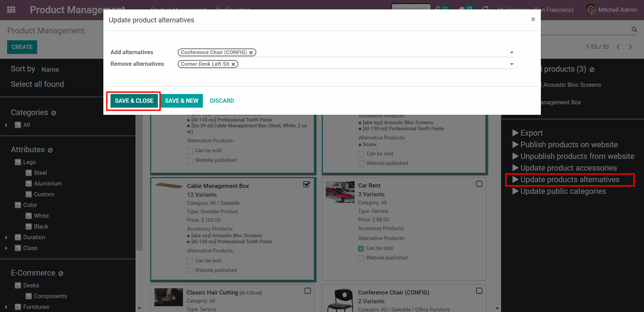Screen dimensions: 644x312
Task: Select the Conference Chair (CONFIG) card
Action: [x=479, y=291]
